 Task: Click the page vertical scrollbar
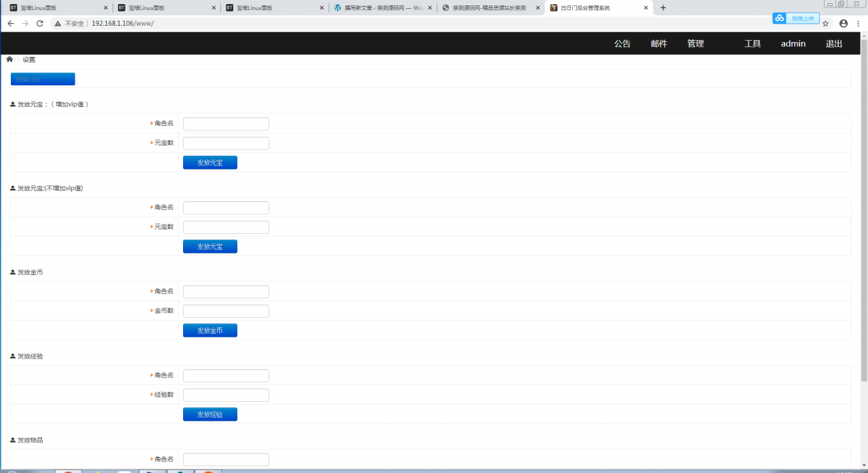point(863,210)
